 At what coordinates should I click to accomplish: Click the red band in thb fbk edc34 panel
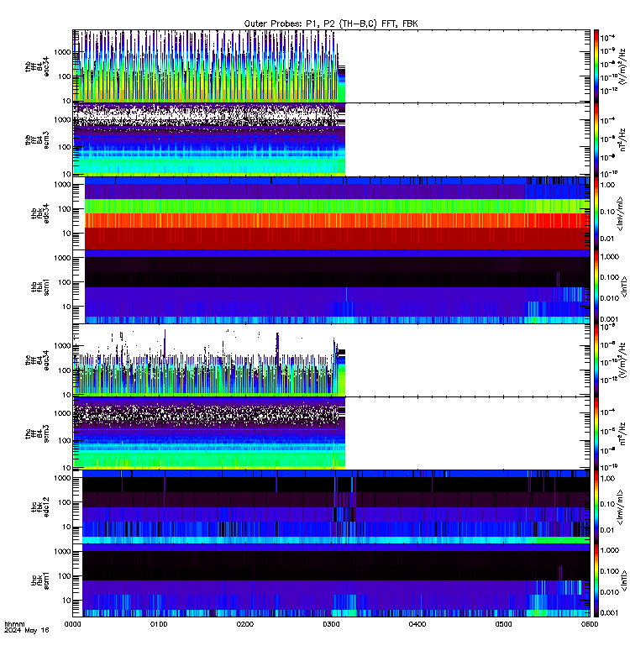pyautogui.click(x=338, y=239)
